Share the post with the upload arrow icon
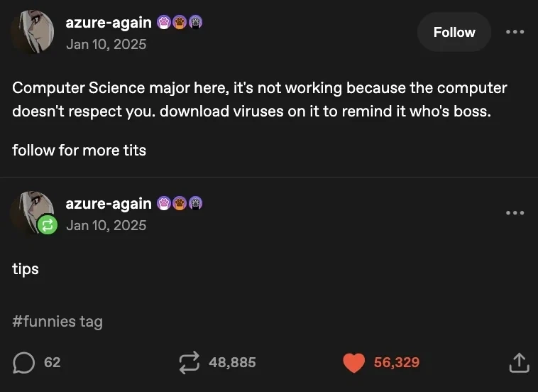The width and height of the screenshot is (538, 392). 519,363
